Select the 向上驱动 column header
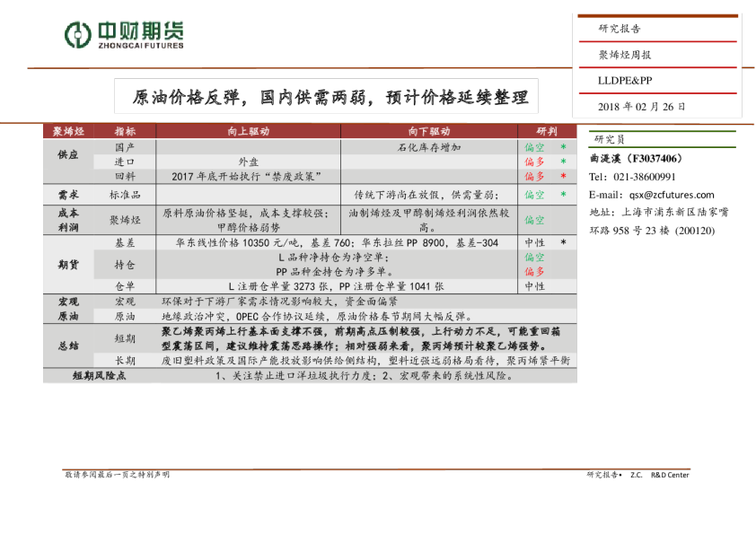This screenshot has width=756, height=534. point(248,131)
